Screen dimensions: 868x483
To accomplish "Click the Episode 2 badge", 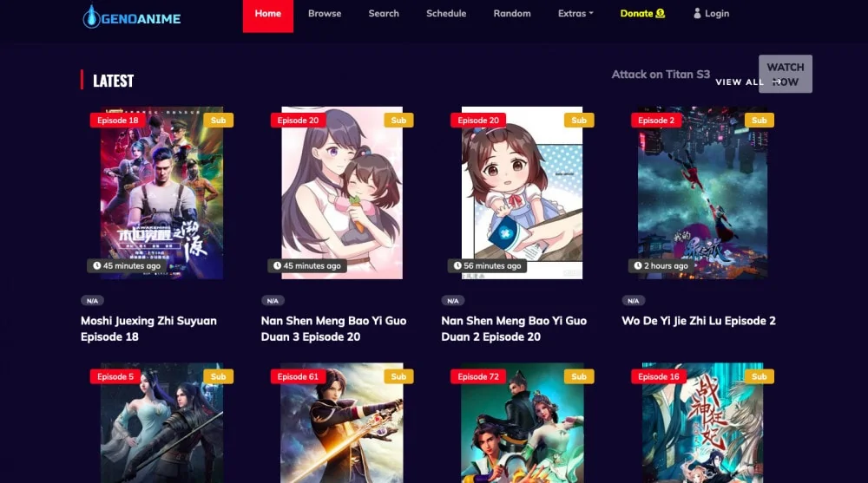I will [x=656, y=120].
